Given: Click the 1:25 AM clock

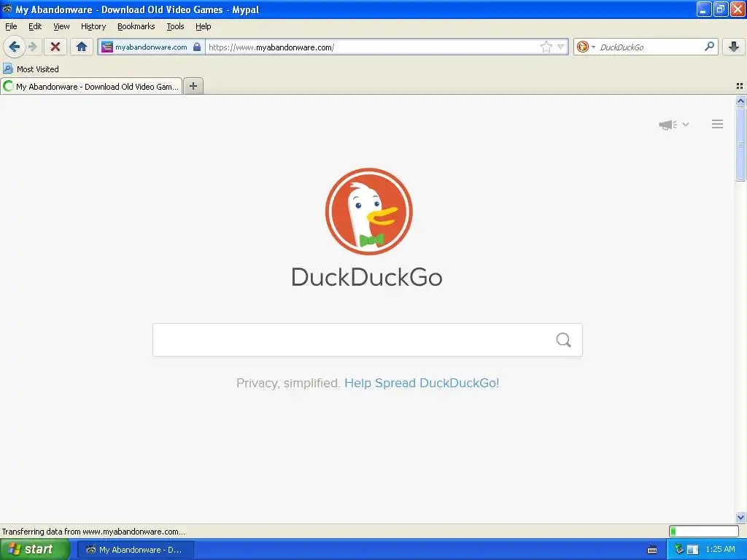Looking at the screenshot, I should [x=720, y=549].
